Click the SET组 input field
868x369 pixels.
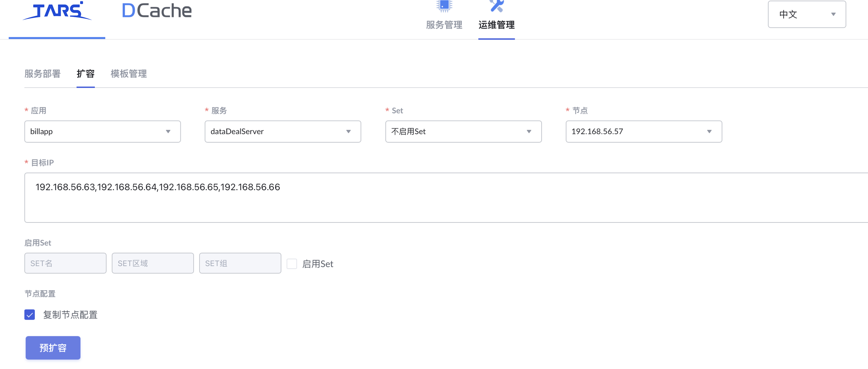240,263
